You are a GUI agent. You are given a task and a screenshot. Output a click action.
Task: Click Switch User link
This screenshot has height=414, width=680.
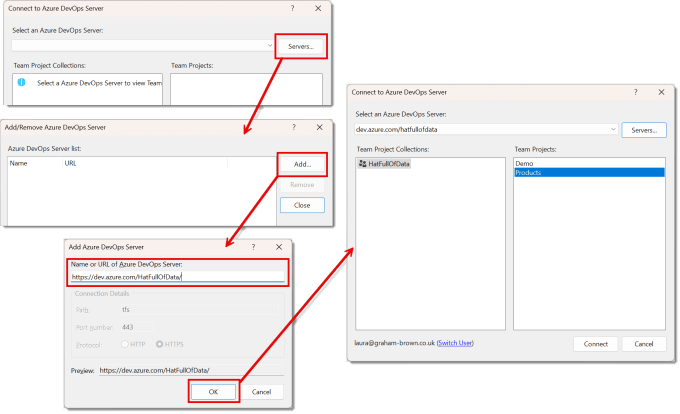(x=455, y=343)
